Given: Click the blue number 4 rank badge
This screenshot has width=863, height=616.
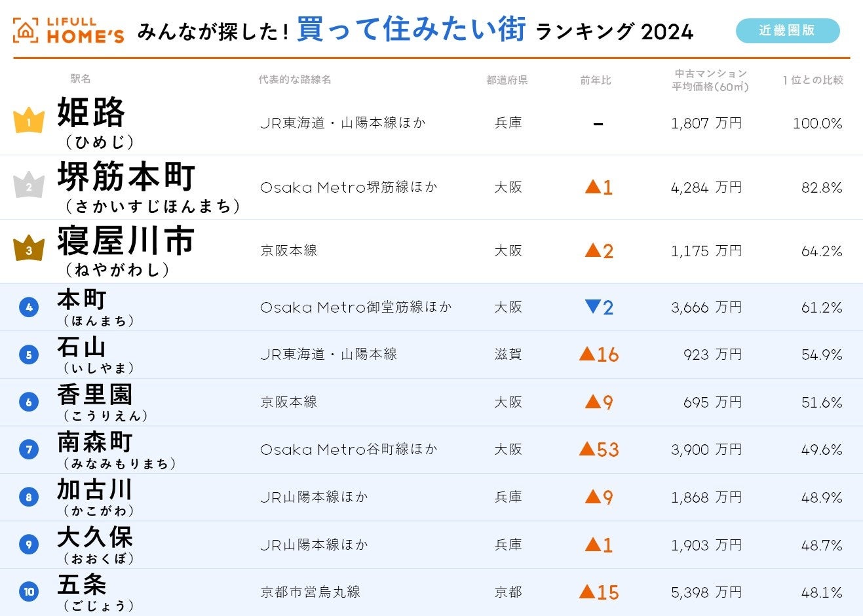Looking at the screenshot, I should (29, 307).
